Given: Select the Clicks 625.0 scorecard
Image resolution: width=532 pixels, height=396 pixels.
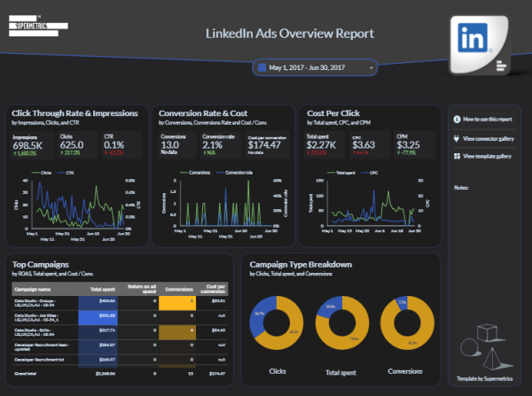Looking at the screenshot, I should [77, 144].
